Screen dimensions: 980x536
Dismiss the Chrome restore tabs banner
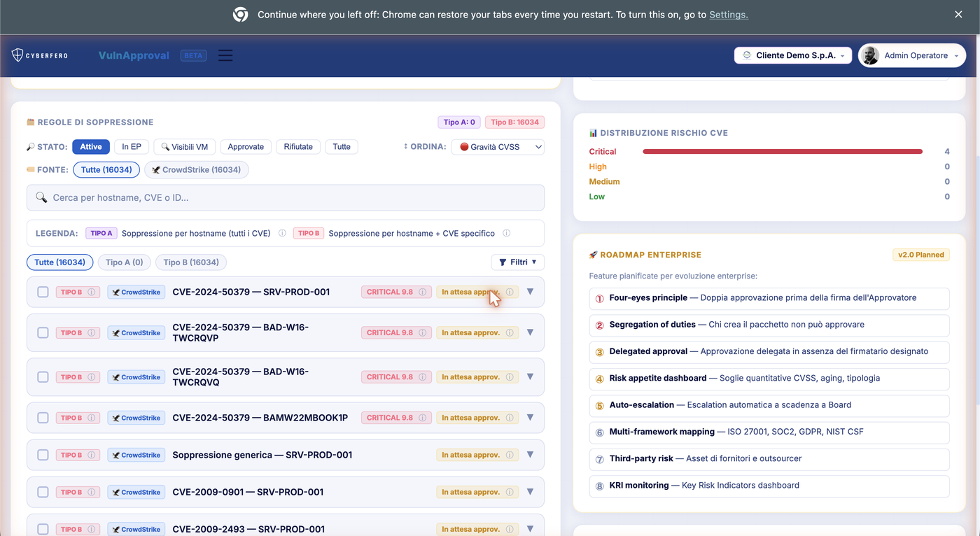[x=958, y=15]
